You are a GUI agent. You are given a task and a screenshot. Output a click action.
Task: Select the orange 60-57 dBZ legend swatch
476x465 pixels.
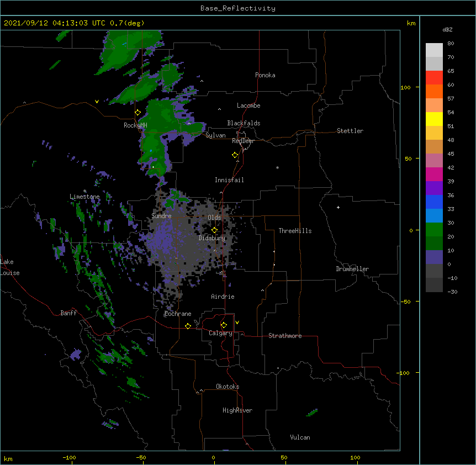coord(434,91)
